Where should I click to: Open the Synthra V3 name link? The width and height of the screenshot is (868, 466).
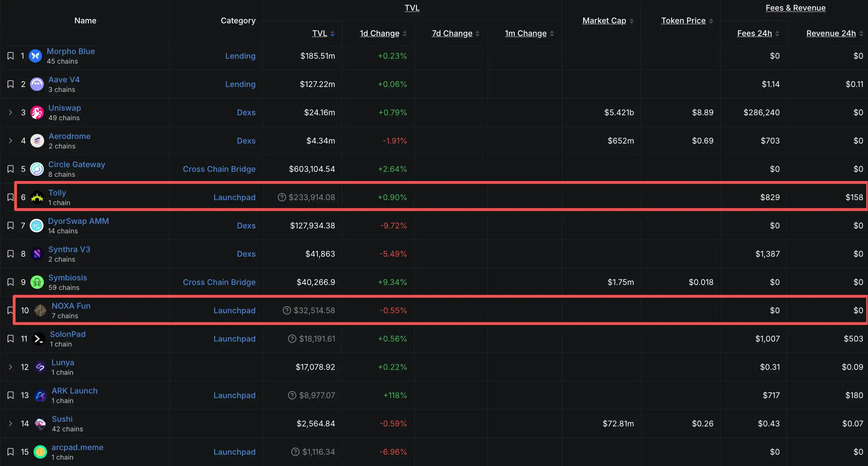pos(69,249)
